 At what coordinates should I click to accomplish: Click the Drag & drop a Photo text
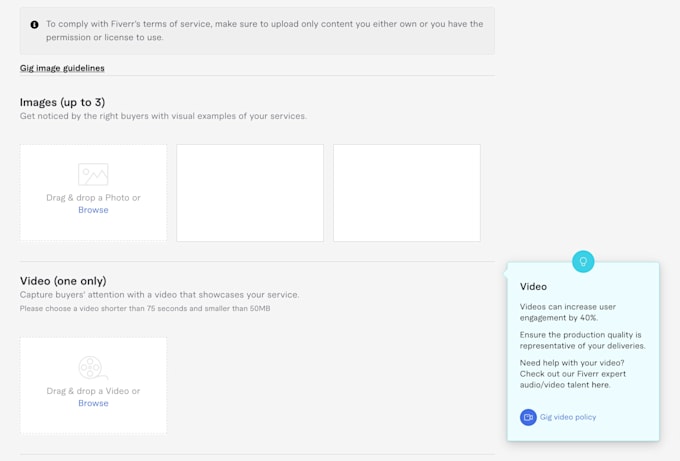(93, 198)
